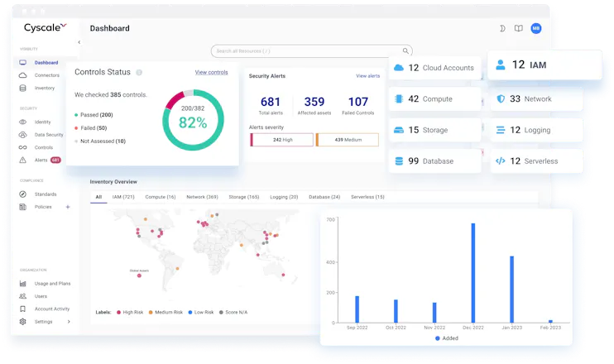
Task: Toggle dark mode moon icon
Action: (x=502, y=28)
